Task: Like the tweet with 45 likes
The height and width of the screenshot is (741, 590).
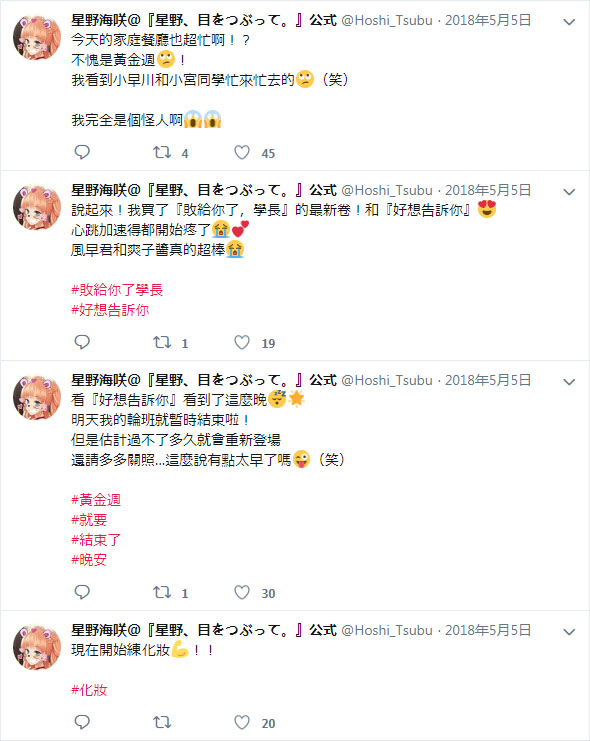Action: (242, 152)
